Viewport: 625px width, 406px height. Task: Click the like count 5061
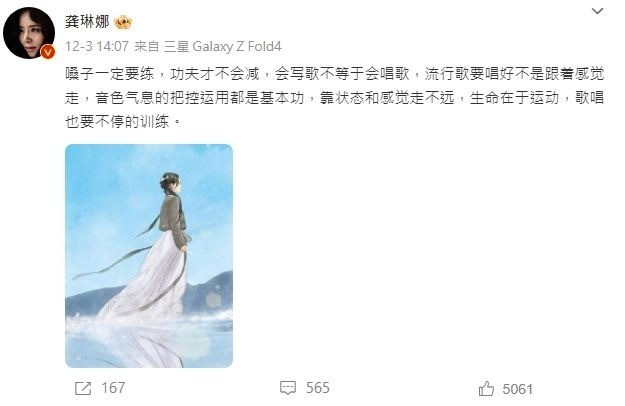click(x=517, y=389)
